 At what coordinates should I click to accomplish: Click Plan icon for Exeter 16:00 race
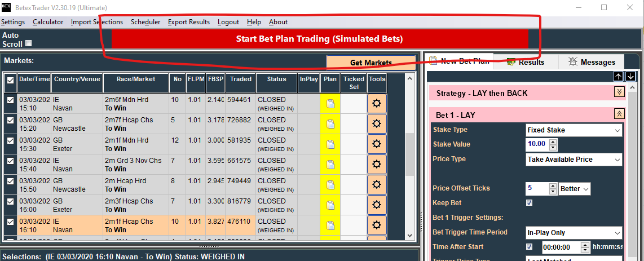[x=330, y=205]
